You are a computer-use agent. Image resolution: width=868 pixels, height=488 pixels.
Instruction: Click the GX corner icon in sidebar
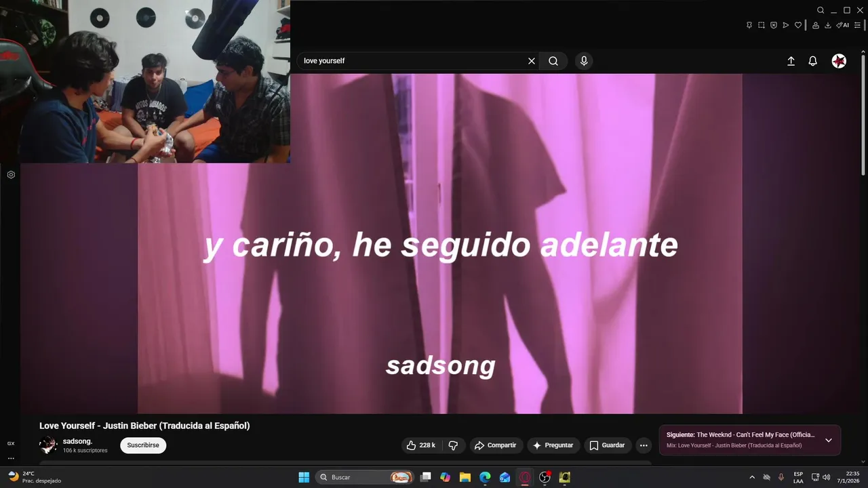coord(11,443)
